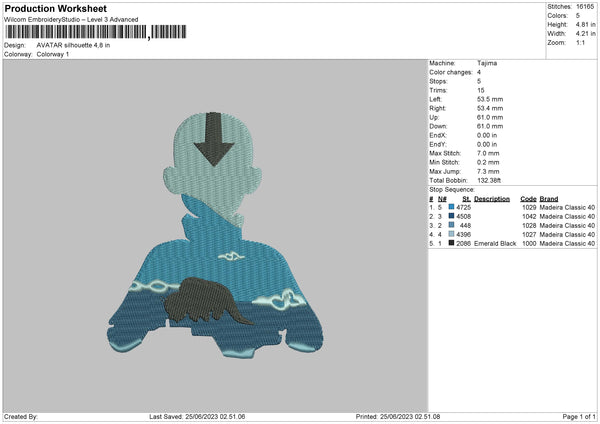Click 'Wilcom EmbroideryStudio – Level 3 Advanced' text

tap(71, 20)
